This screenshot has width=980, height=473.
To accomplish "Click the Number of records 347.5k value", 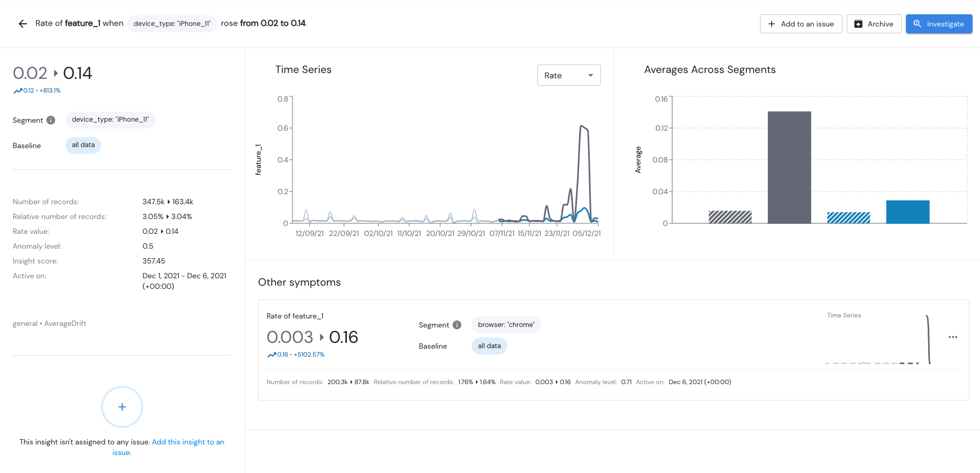I will (x=168, y=202).
